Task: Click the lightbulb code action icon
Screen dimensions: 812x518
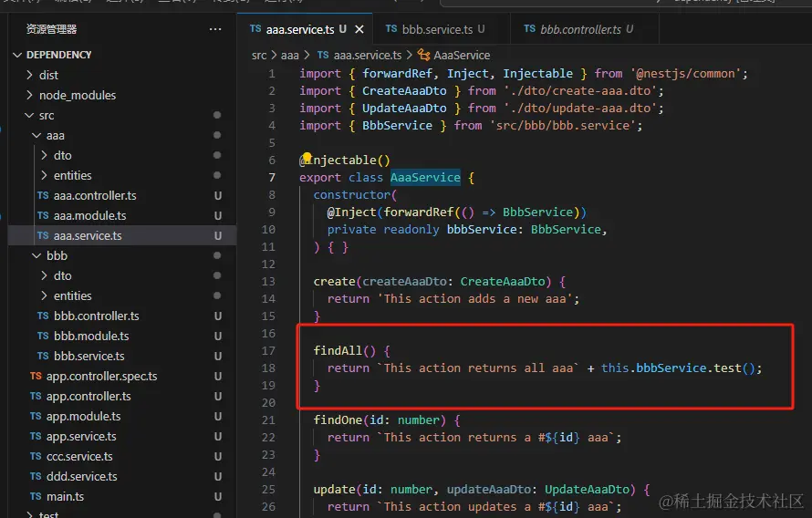Action: pos(307,157)
